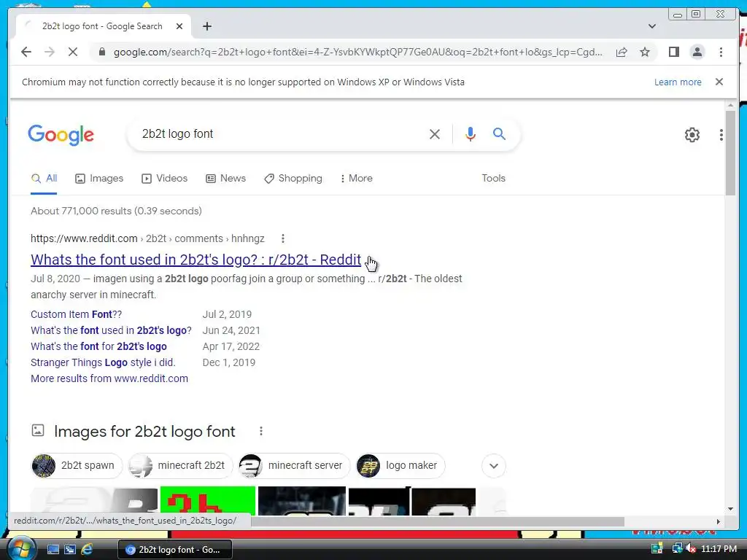The height and width of the screenshot is (560, 747).
Task: Select the 'logo maker' image chip
Action: point(400,466)
